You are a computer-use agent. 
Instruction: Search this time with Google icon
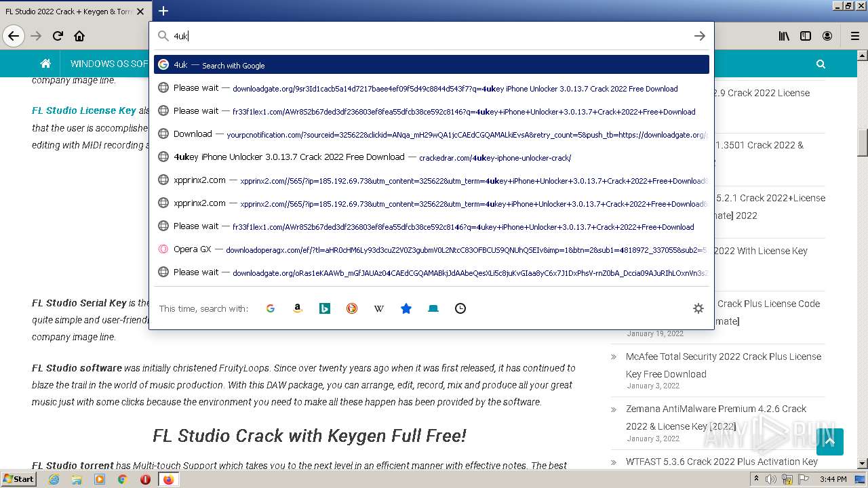(271, 308)
